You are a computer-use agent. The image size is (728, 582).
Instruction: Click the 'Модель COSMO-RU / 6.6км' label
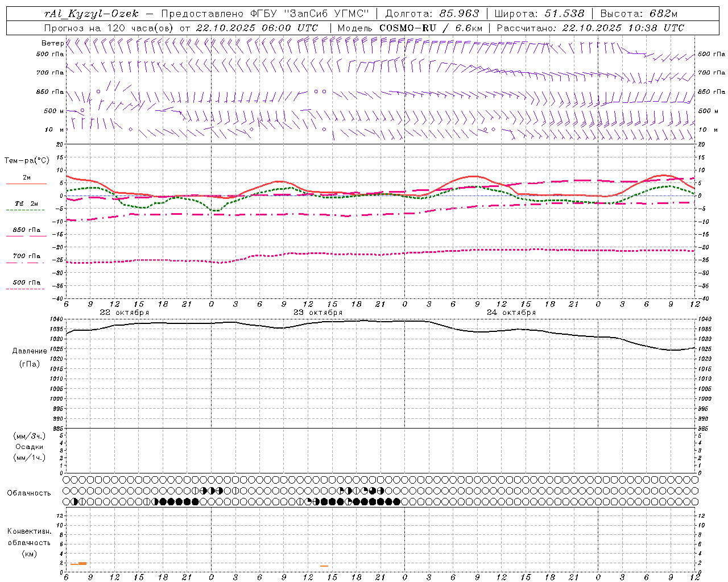410,28
